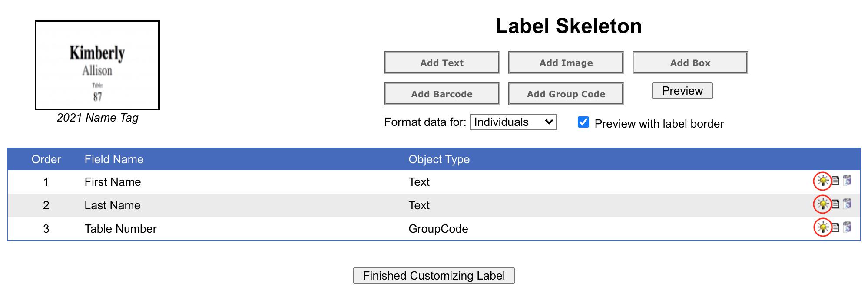Delete the Last Name field via trash icon
868x303 pixels.
pyautogui.click(x=847, y=204)
